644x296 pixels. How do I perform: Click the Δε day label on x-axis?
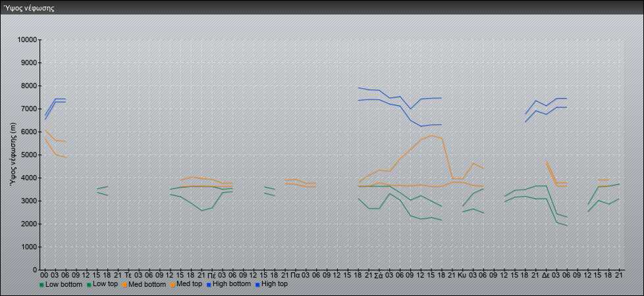546,275
